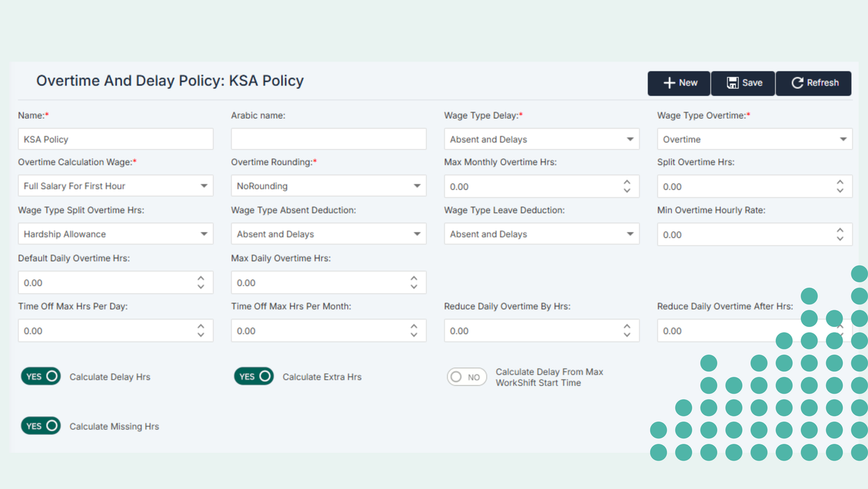Click the Arabic name text field
This screenshot has height=489, width=868.
[328, 140]
